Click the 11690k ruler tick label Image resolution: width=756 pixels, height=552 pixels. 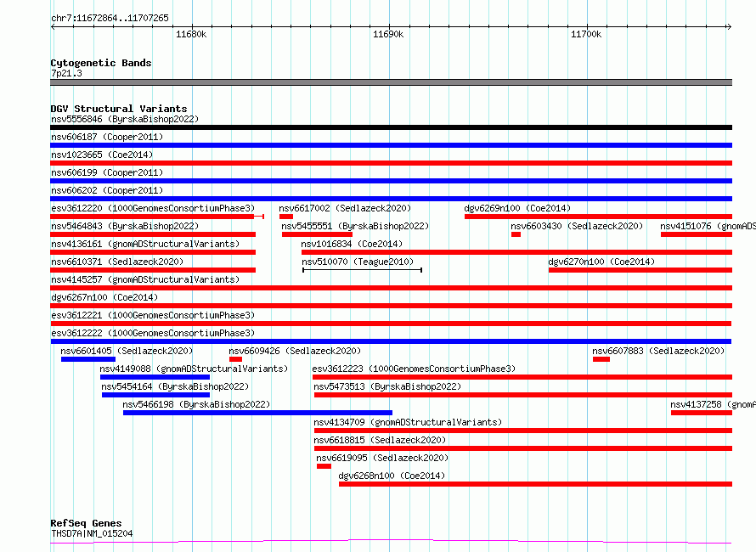(388, 34)
